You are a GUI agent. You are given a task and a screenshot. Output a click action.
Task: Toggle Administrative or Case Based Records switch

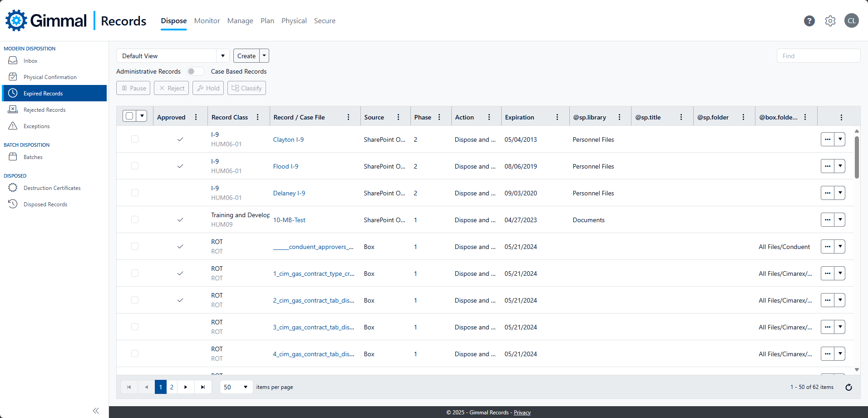[196, 71]
